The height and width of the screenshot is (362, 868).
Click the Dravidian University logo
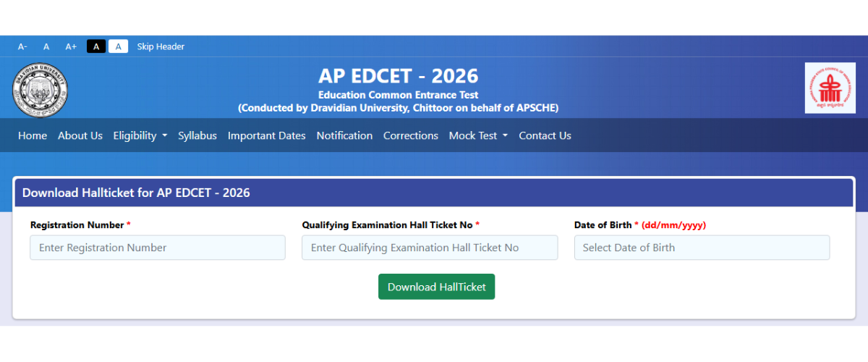click(x=41, y=88)
